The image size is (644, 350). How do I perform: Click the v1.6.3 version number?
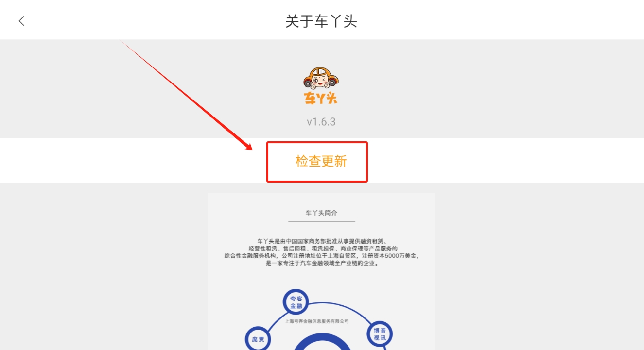pos(321,121)
